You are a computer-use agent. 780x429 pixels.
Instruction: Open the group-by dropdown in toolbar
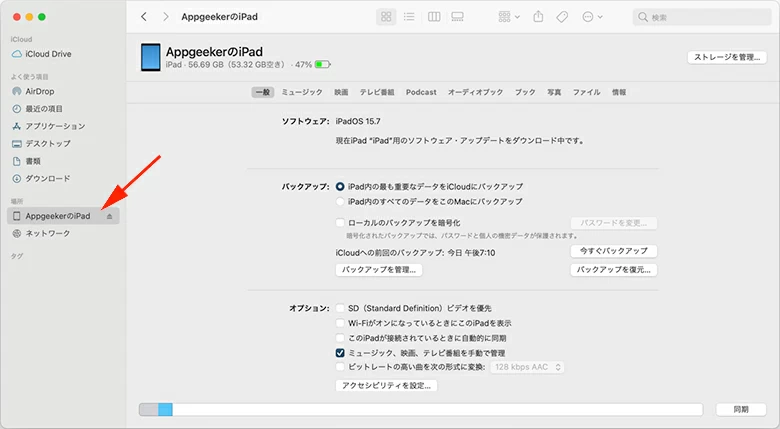[509, 17]
